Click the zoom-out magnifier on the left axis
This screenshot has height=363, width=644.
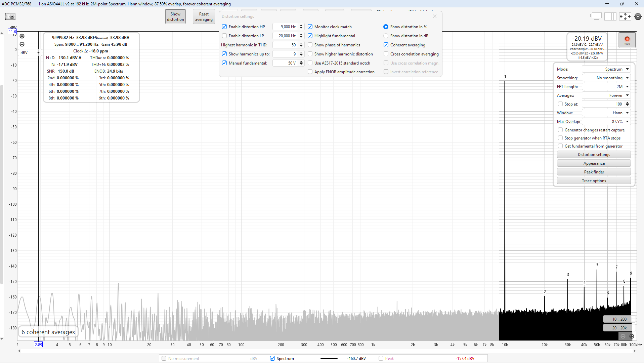(x=22, y=44)
